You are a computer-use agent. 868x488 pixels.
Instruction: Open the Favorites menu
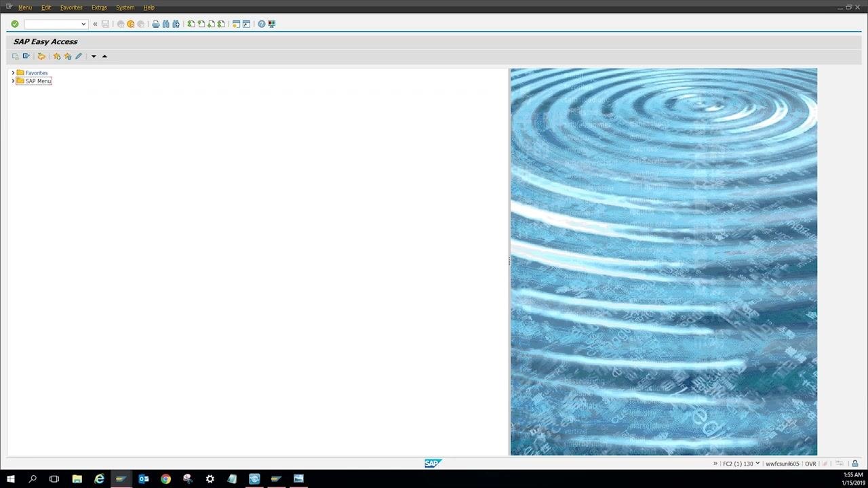click(71, 7)
